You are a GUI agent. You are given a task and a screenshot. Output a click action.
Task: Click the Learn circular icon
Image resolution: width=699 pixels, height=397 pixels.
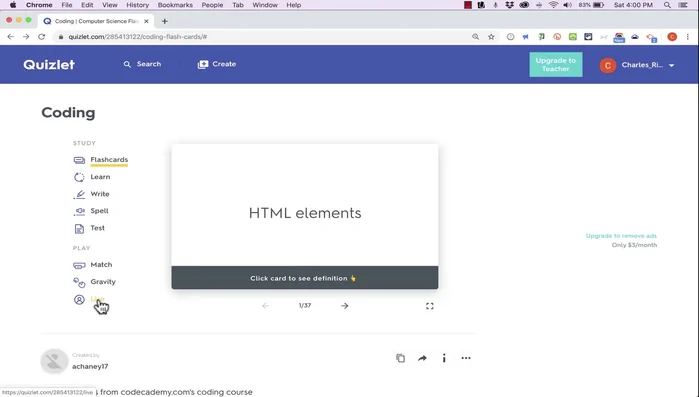[79, 177]
